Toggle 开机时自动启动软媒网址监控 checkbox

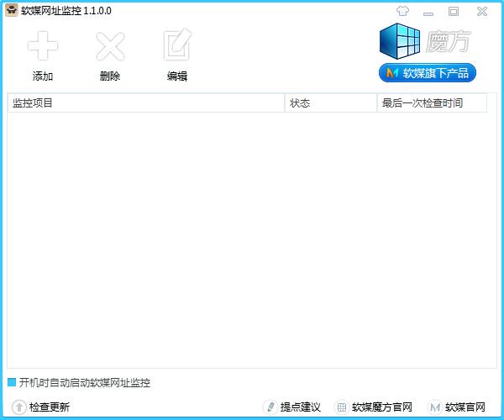point(12,382)
